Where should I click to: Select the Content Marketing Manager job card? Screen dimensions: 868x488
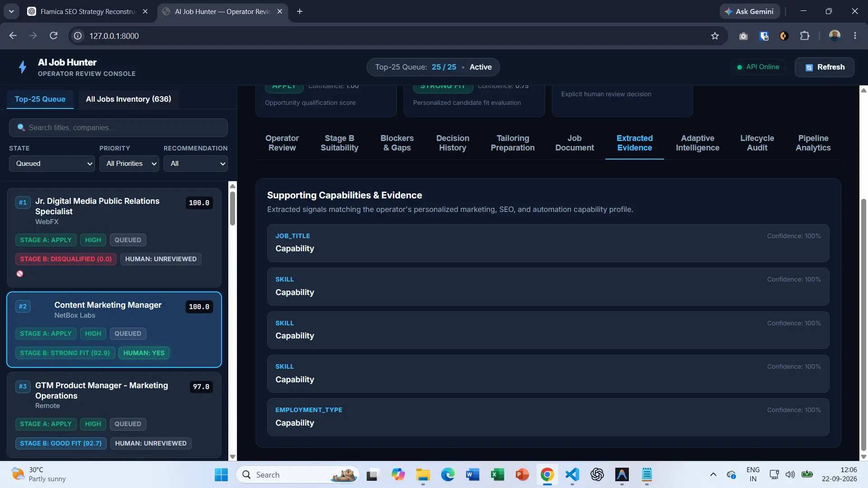114,329
